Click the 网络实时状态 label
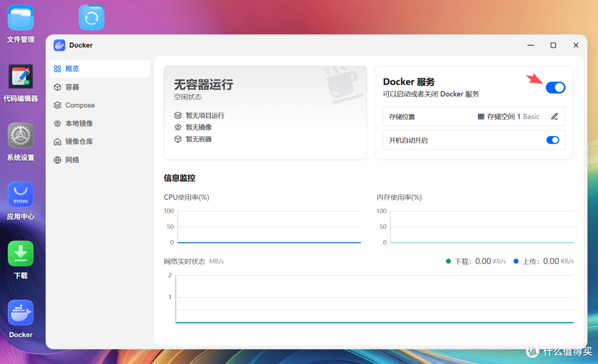Viewport: 598px width, 364px height. [184, 261]
